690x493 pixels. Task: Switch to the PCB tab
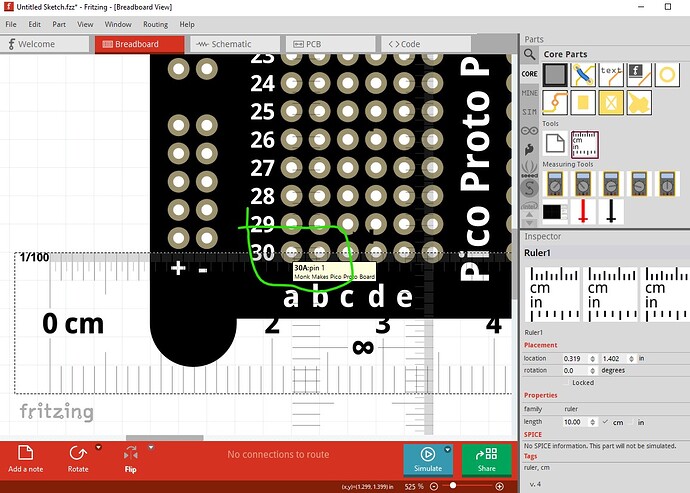click(330, 44)
